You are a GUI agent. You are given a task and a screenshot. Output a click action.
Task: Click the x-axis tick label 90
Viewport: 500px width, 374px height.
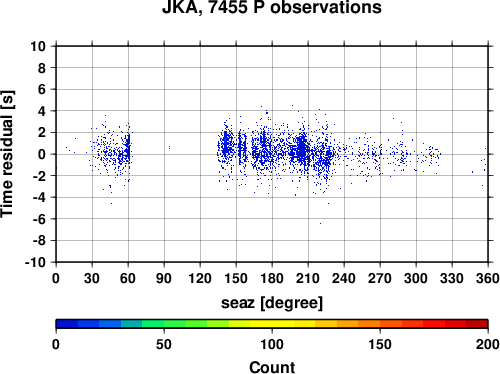pyautogui.click(x=164, y=278)
